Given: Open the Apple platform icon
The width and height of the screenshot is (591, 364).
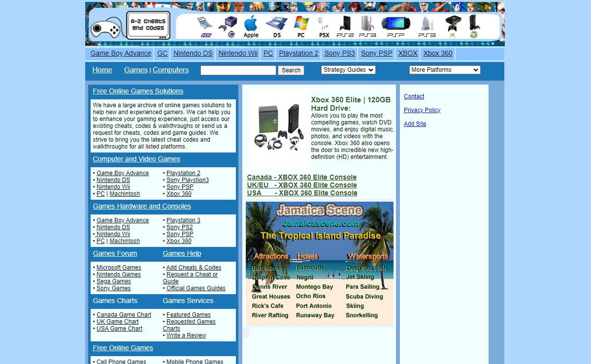Looking at the screenshot, I should [x=251, y=27].
